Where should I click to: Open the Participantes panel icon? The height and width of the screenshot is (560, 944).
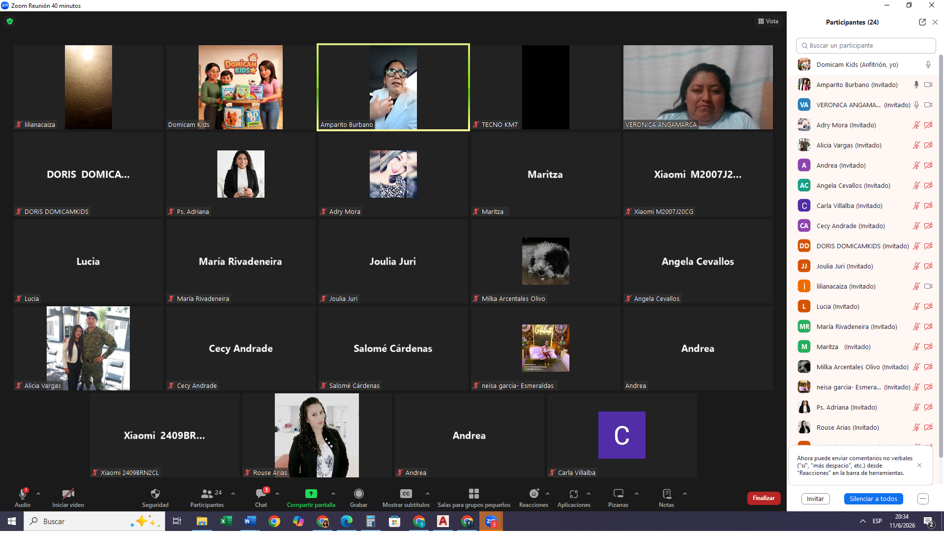207,494
